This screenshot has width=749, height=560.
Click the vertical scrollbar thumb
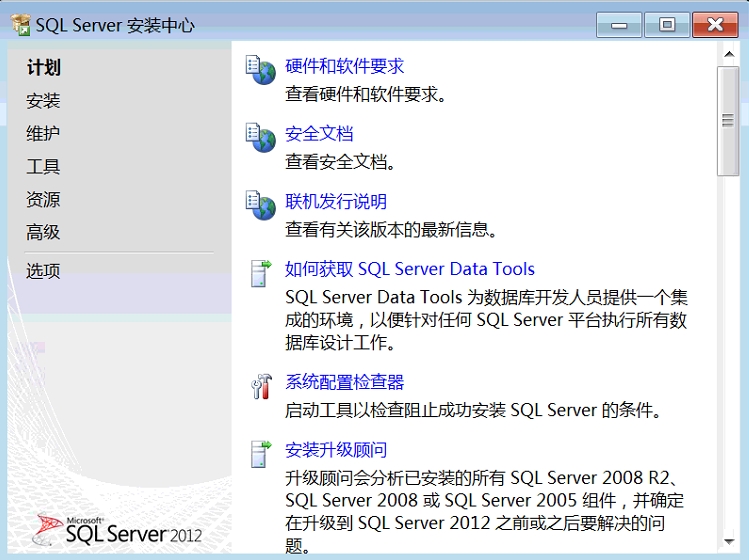728,120
